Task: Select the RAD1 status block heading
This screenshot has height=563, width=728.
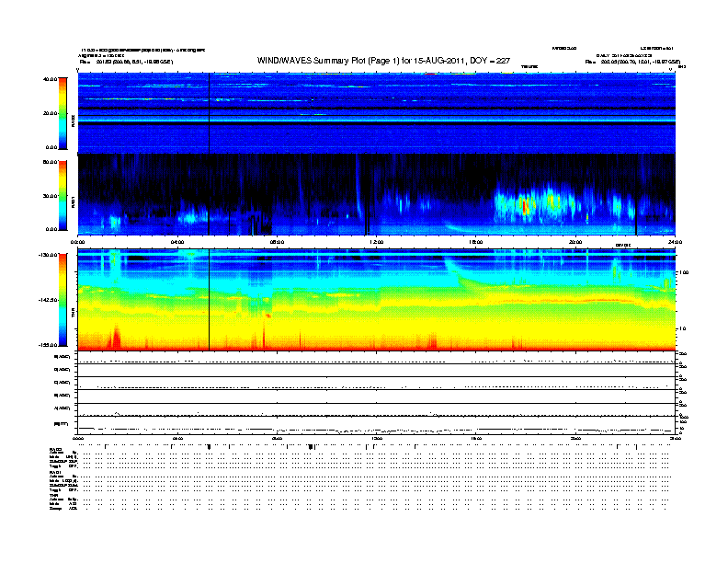Action: [x=55, y=473]
